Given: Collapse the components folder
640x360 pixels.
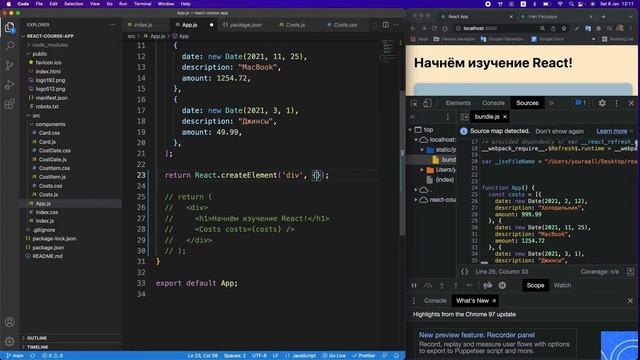Looking at the screenshot, I should point(32,124).
